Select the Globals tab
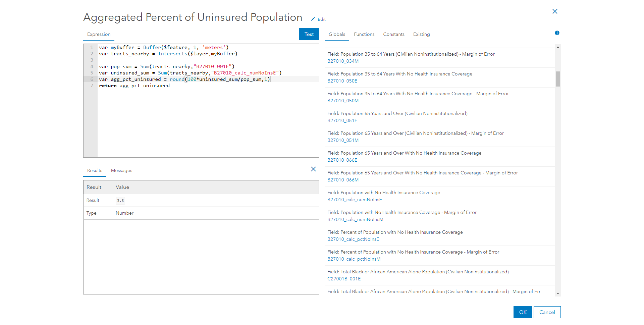 coord(337,34)
